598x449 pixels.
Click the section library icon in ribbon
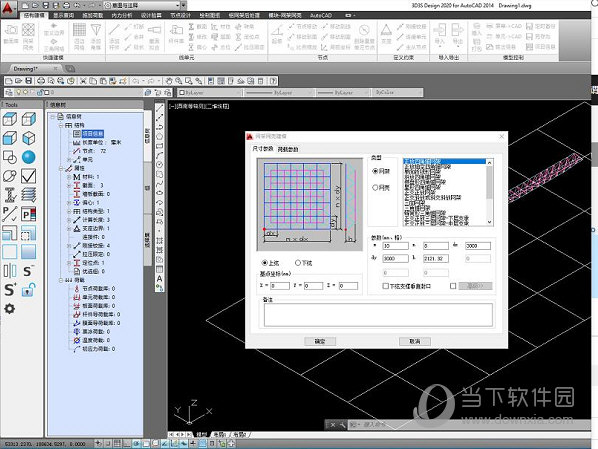(11, 30)
